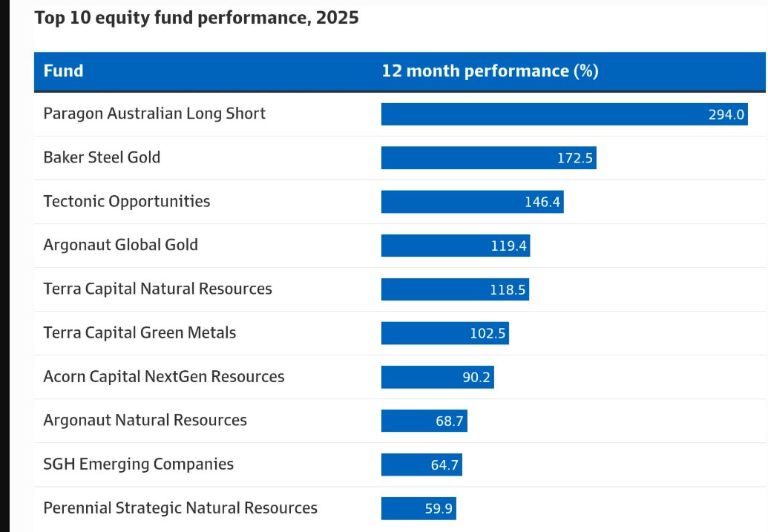Select the 'Tectonic Opportunities' fund name
This screenshot has height=532, width=768.
[x=127, y=201]
